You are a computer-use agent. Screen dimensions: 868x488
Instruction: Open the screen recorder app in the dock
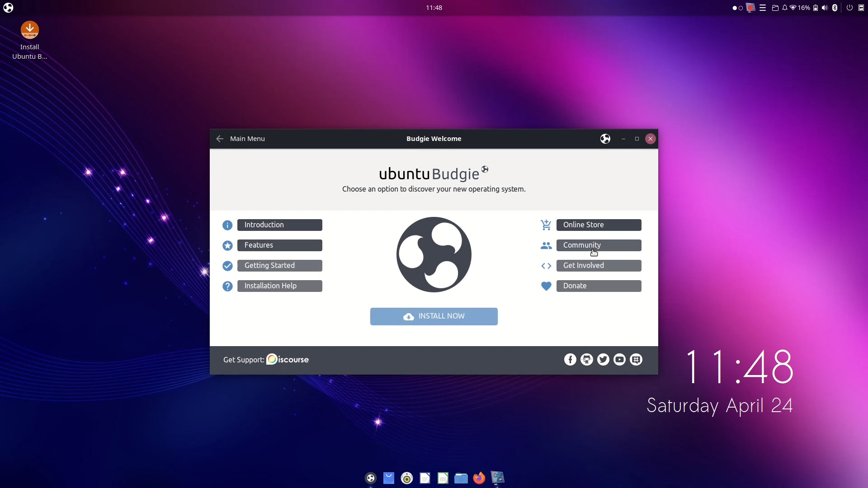pos(497,478)
